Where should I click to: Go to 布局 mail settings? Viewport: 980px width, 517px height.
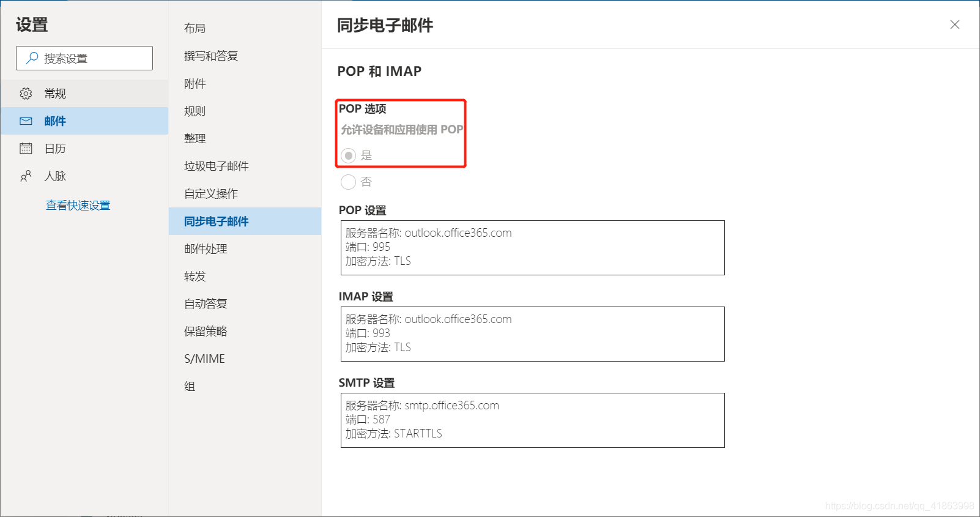[x=245, y=28]
